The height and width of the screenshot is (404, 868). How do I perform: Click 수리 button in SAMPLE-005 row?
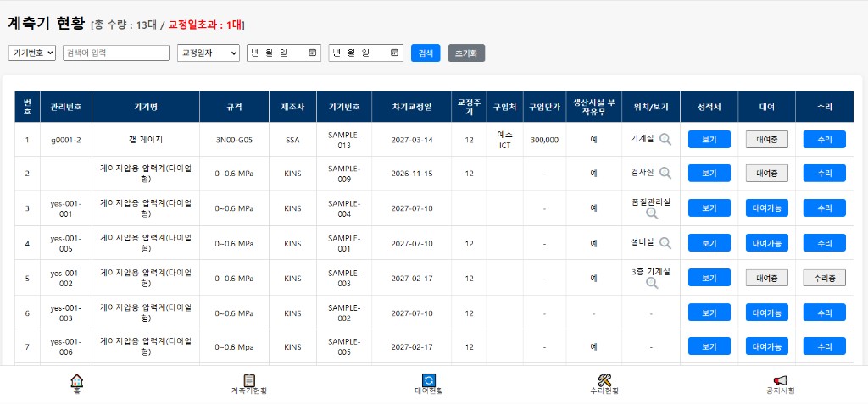pyautogui.click(x=824, y=346)
